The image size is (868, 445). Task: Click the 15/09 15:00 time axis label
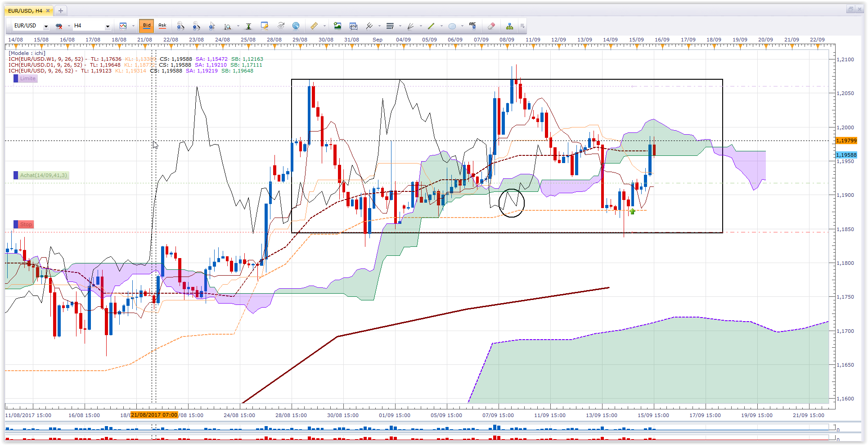653,415
